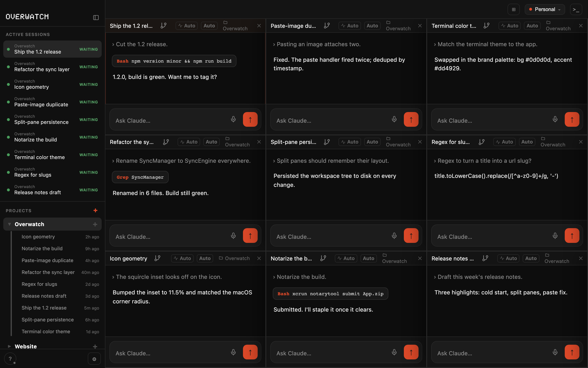Toggle plain Auto chip in Split-pane persi pane
The width and height of the screenshot is (588, 368).
pos(372,142)
